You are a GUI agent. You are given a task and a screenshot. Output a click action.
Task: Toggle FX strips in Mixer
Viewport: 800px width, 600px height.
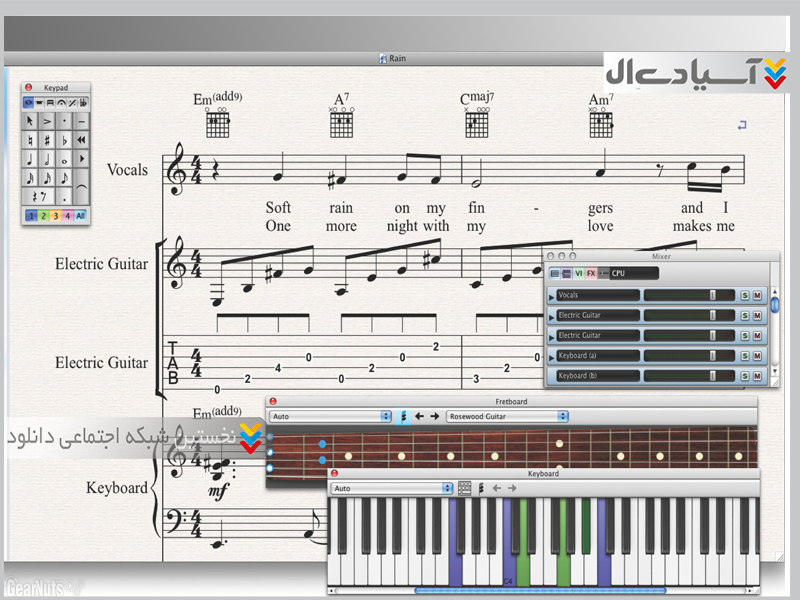tap(591, 273)
